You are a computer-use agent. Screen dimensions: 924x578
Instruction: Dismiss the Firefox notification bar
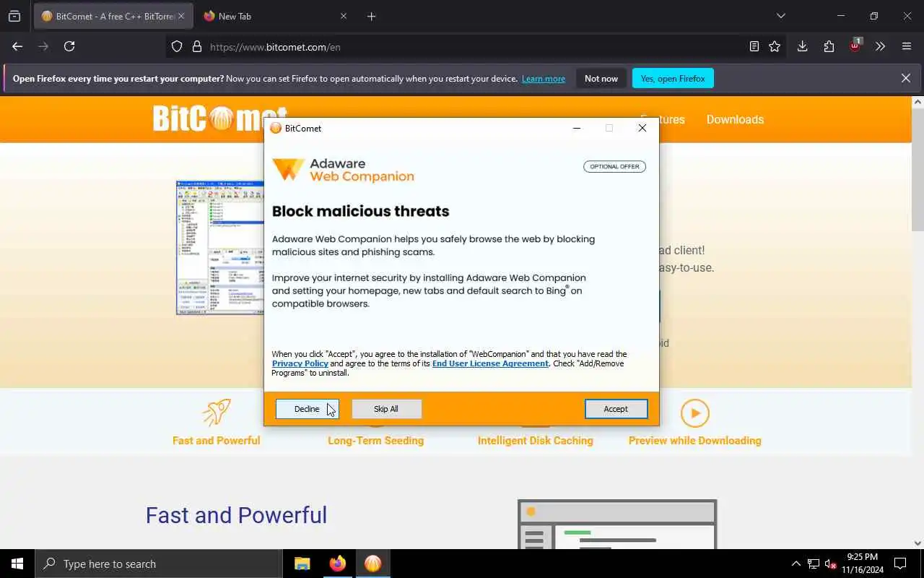905,78
